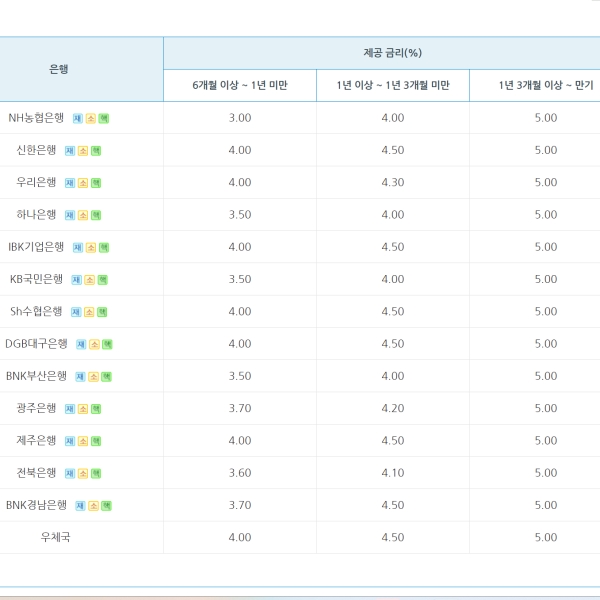
Task: Click 제주은행 rate 4.50
Action: click(x=393, y=440)
